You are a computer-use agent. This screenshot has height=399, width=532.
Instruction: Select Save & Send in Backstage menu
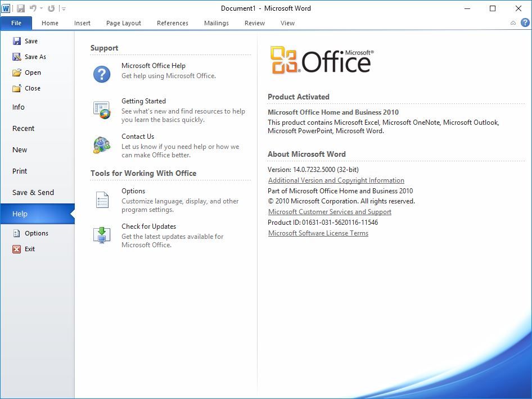point(37,193)
